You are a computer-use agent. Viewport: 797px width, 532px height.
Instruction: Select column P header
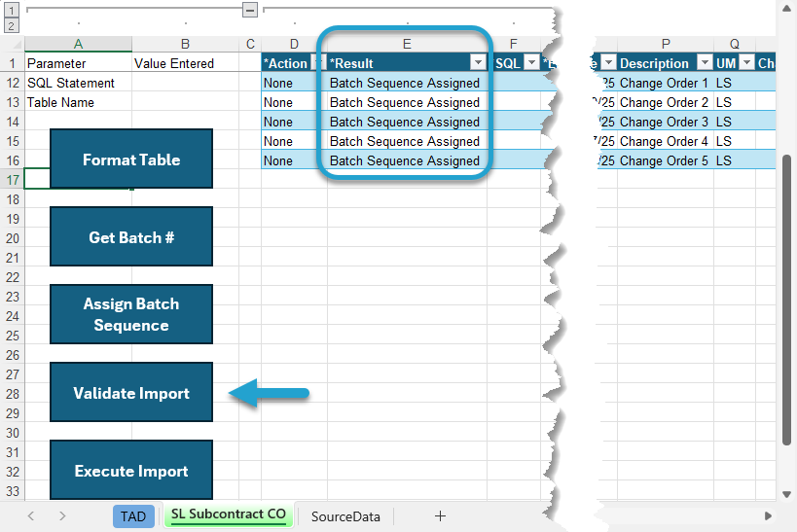pos(666,44)
